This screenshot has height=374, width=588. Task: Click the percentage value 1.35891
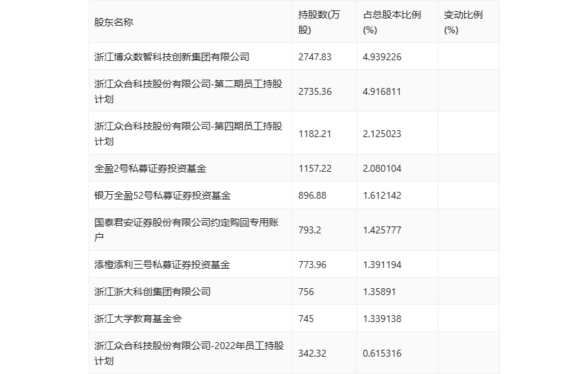(x=379, y=292)
